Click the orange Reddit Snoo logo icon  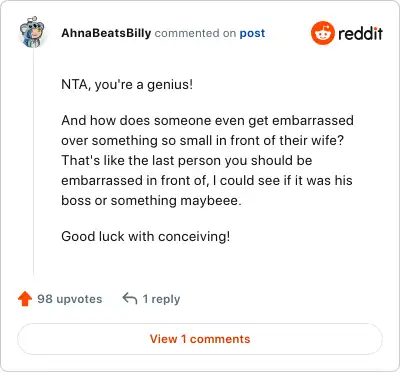tap(322, 33)
